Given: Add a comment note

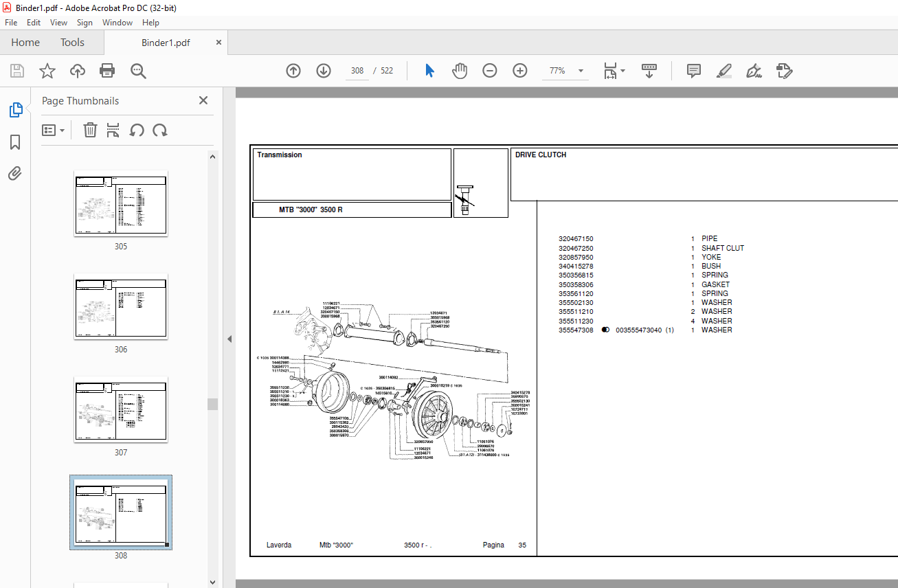Looking at the screenshot, I should coord(694,71).
